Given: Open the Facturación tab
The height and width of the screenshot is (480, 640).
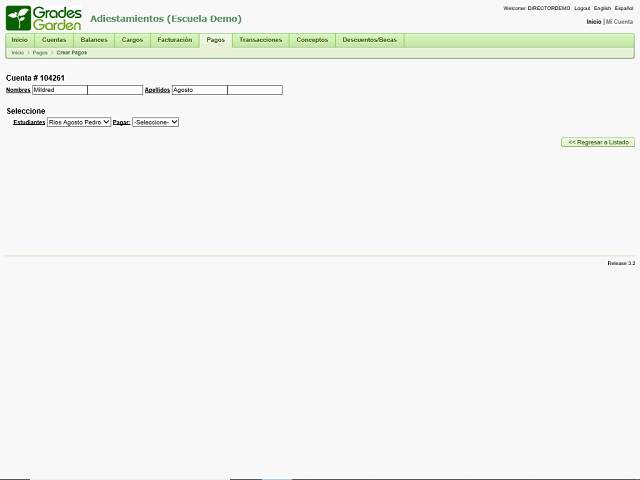Looking at the screenshot, I should point(175,40).
